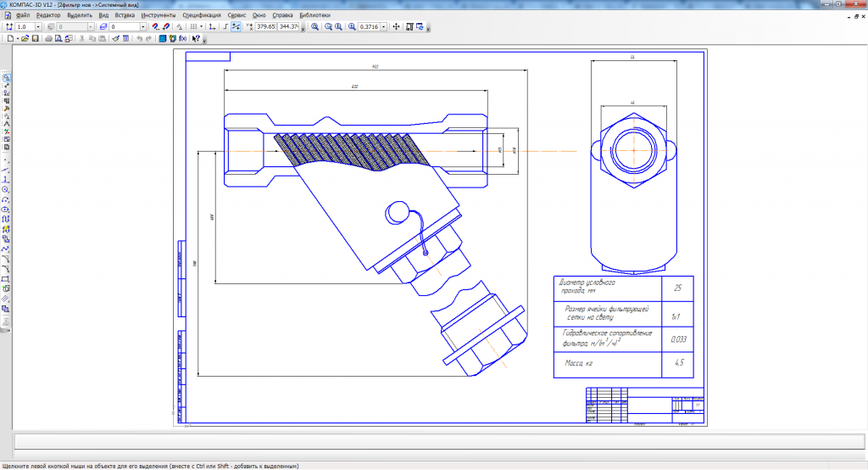868x470 pixels.
Task: Open the view scale 1.0 dropdown
Action: (38, 26)
